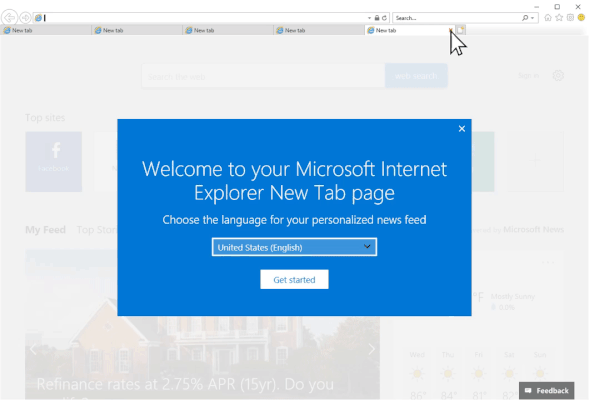Click the browser Forward arrow button

(25, 18)
